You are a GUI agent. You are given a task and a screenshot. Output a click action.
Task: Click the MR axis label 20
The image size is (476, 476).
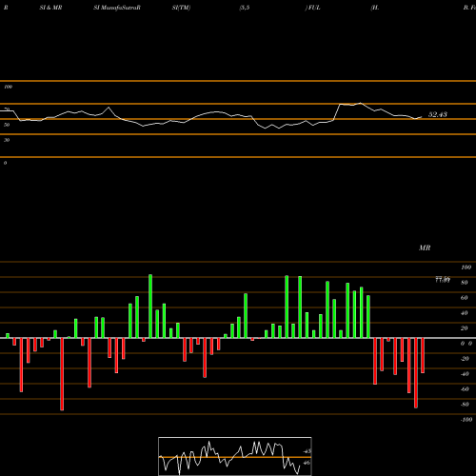pos(465,328)
